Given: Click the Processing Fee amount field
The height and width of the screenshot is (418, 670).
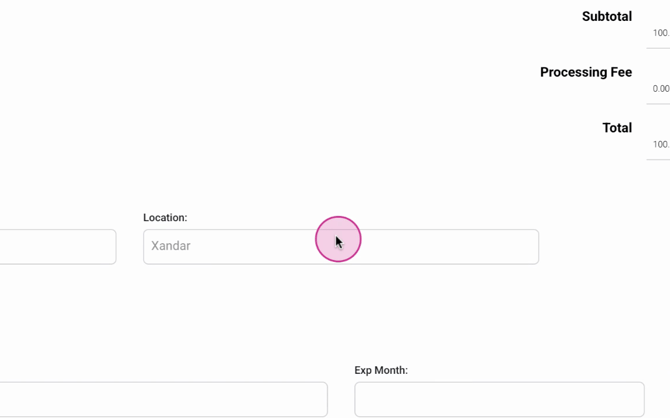Looking at the screenshot, I should (x=659, y=89).
